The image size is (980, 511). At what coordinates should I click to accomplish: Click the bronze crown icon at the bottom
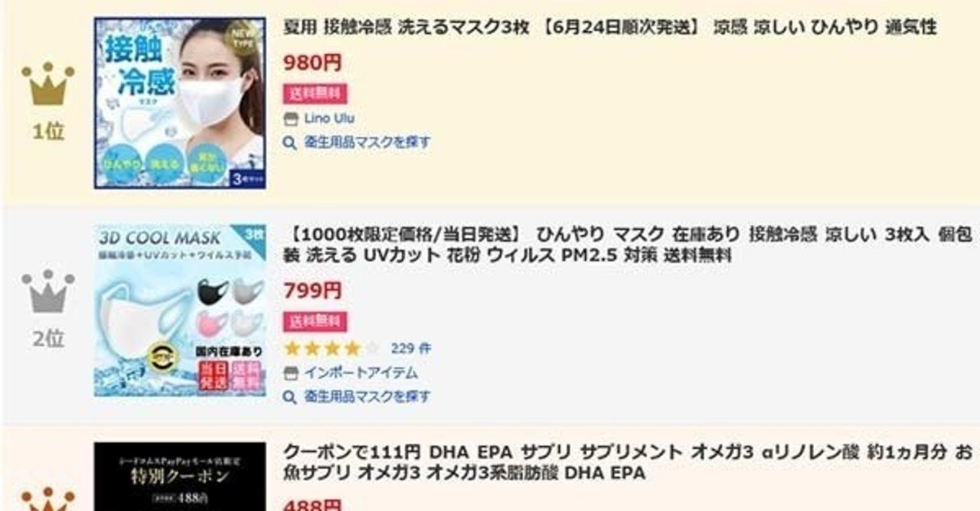(x=48, y=499)
